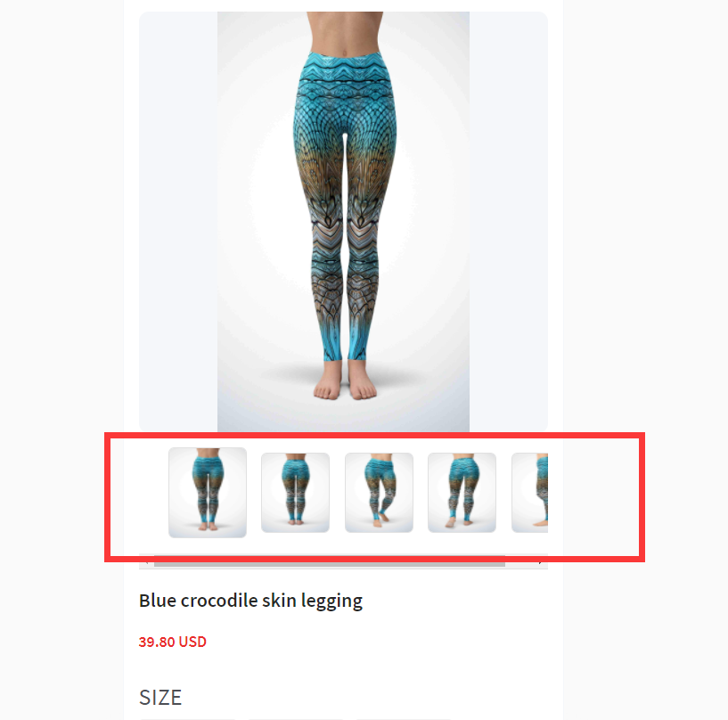This screenshot has width=728, height=720.
Task: Click the 'Blue crocodile skin legging' title
Action: coord(250,601)
